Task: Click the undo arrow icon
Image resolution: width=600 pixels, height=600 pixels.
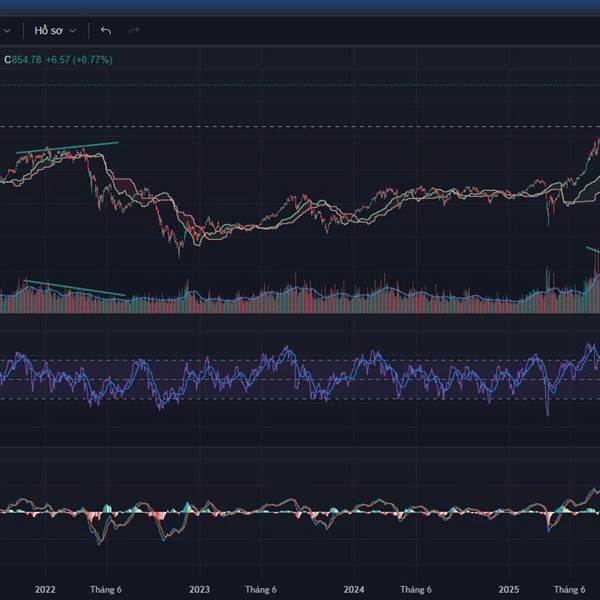Action: [x=106, y=31]
